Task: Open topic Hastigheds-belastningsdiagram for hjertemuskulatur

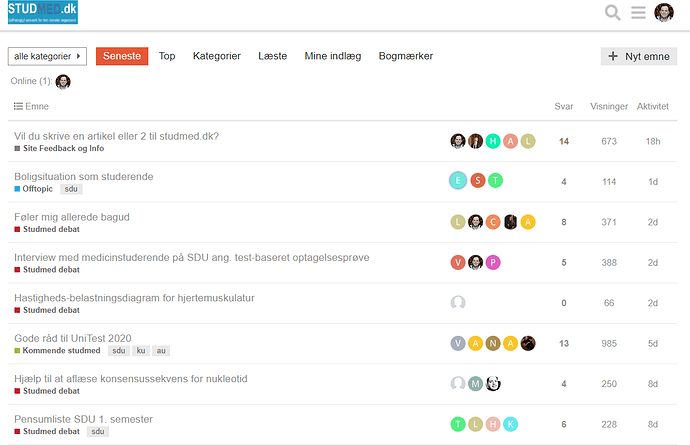Action: [134, 298]
